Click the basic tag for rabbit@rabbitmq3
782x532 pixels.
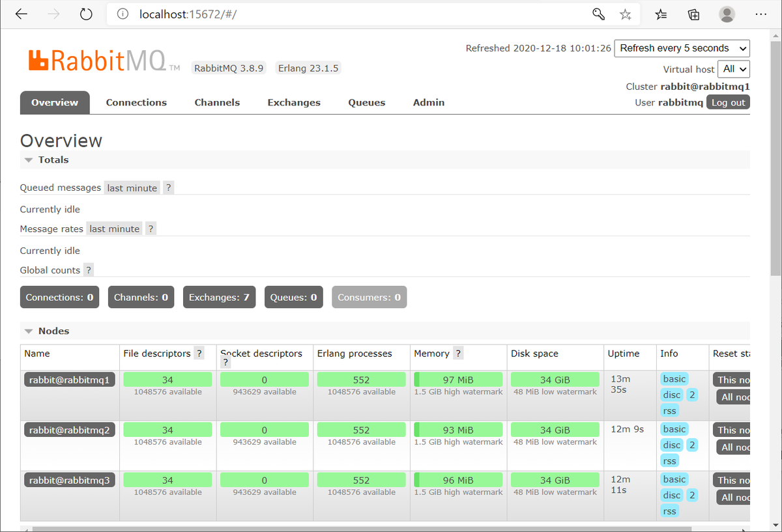pos(674,479)
